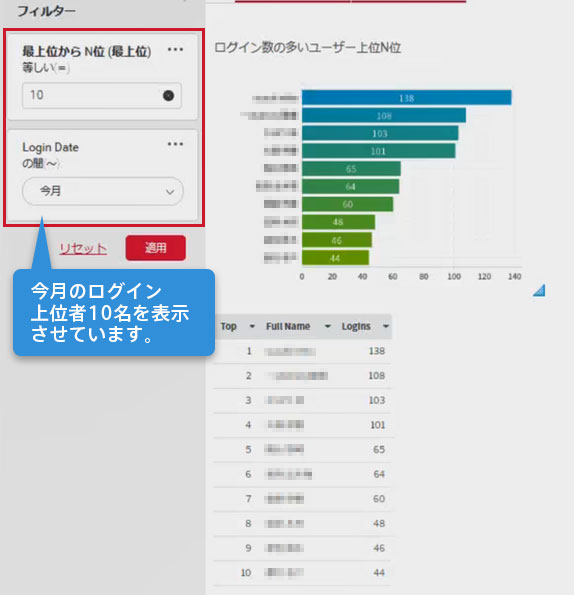Open the Top column sort dropdown arrow
Screen dimensions: 574x595
(x=252, y=326)
